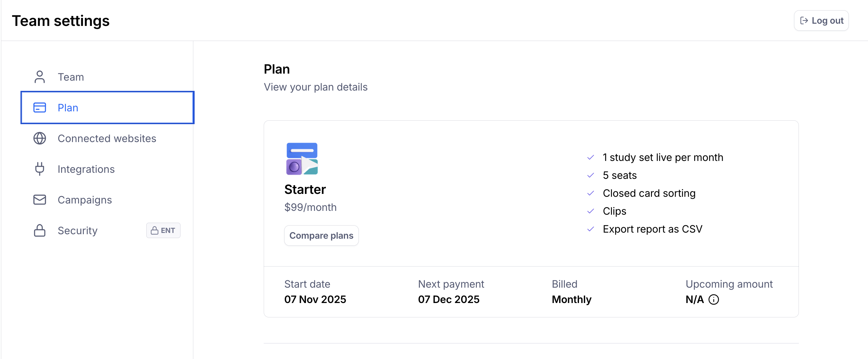The height and width of the screenshot is (359, 868).
Task: Select the Plan sidebar tab
Action: 107,108
